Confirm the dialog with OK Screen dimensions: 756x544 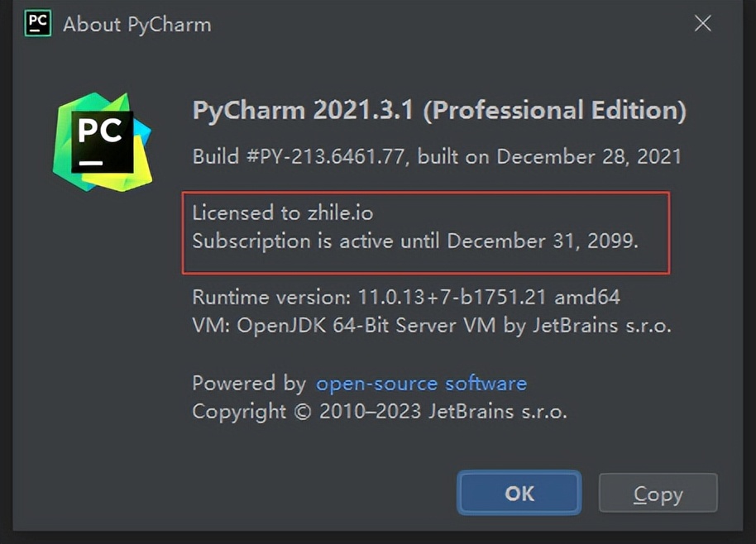click(519, 493)
